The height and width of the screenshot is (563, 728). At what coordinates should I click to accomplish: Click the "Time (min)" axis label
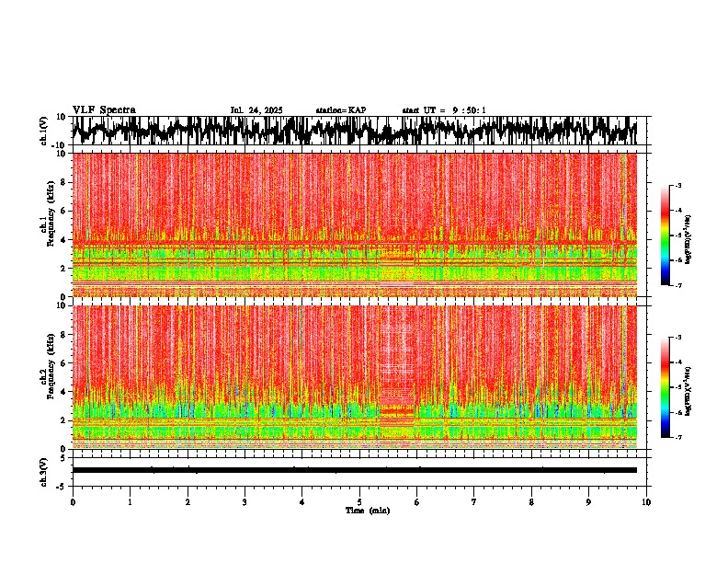click(368, 511)
